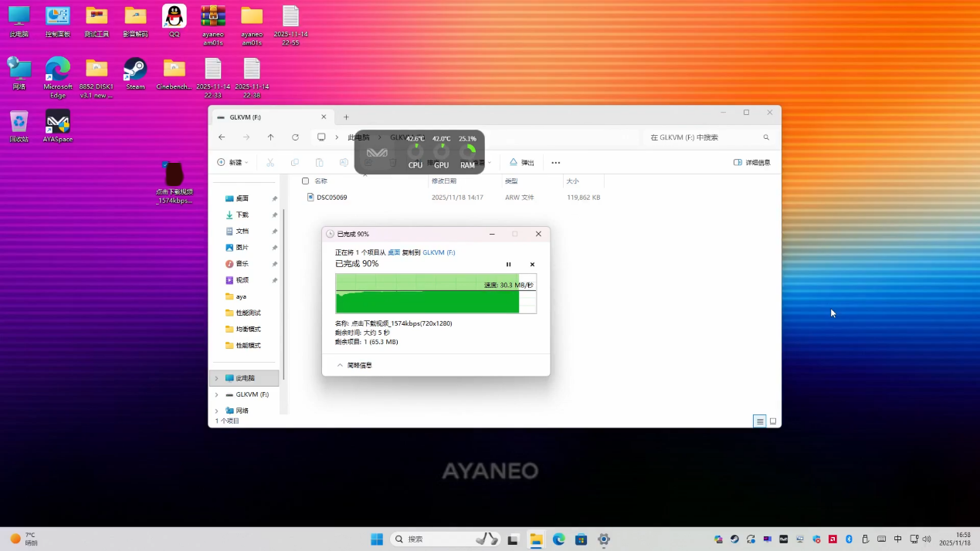Image resolution: width=980 pixels, height=551 pixels.
Task: Click the refresh icon in Explorer
Action: click(295, 137)
